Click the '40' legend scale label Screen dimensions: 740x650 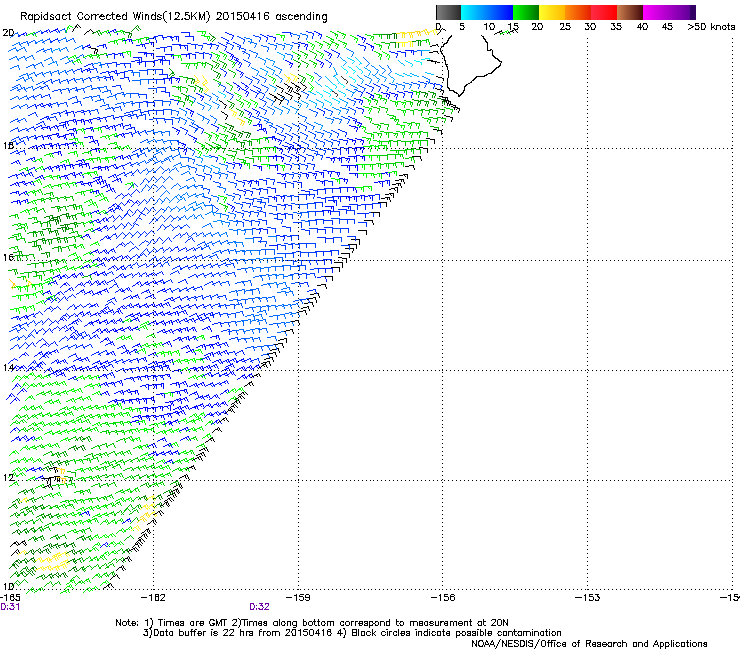642,27
